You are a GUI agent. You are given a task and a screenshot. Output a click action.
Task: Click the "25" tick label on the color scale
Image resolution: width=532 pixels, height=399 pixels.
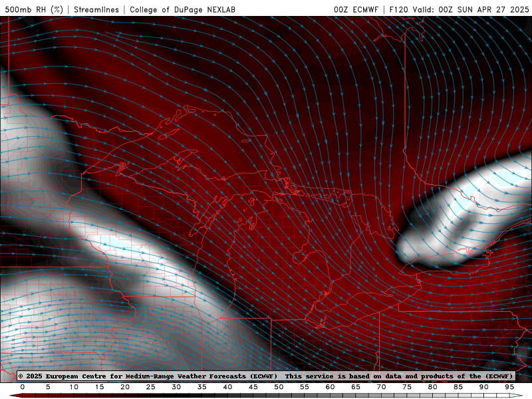150,387
